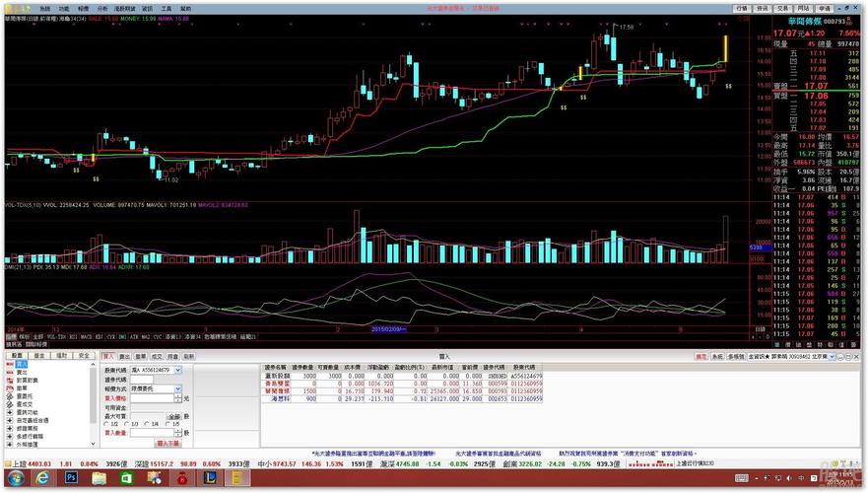Open the 分析 menu in the top menu bar
Image resolution: width=868 pixels, height=493 pixels.
[102, 8]
